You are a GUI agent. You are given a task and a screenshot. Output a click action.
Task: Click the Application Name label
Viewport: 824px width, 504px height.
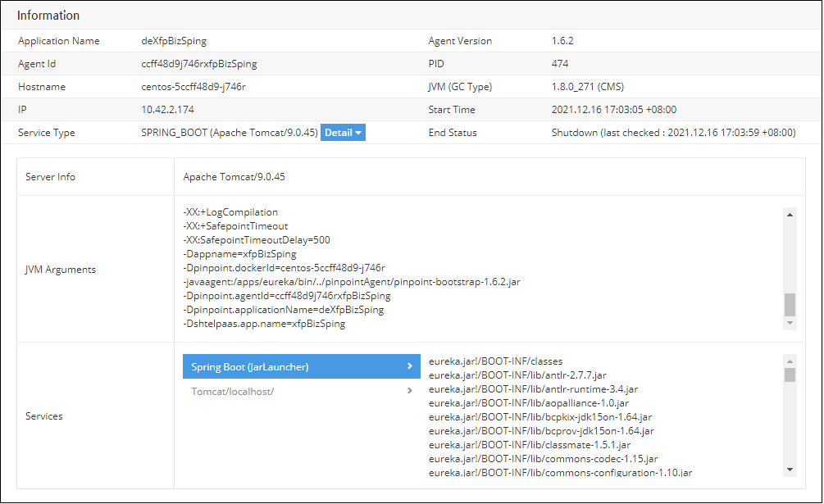[x=59, y=41]
